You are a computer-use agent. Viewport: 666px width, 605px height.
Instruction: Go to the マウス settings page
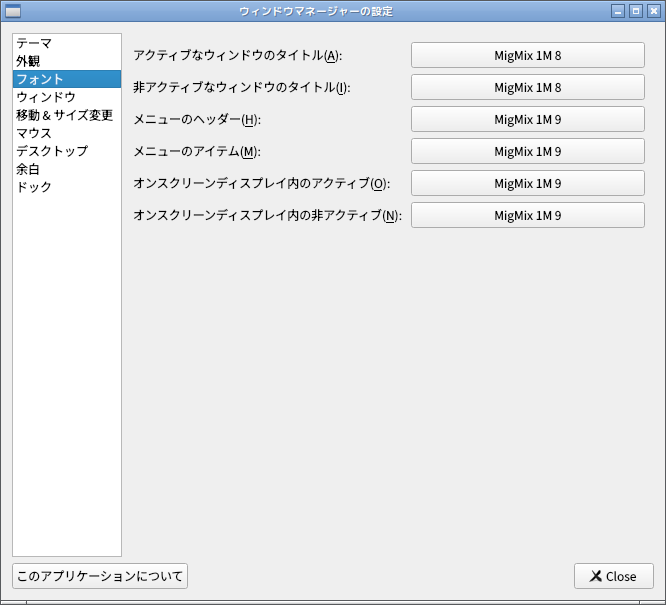pyautogui.click(x=67, y=133)
